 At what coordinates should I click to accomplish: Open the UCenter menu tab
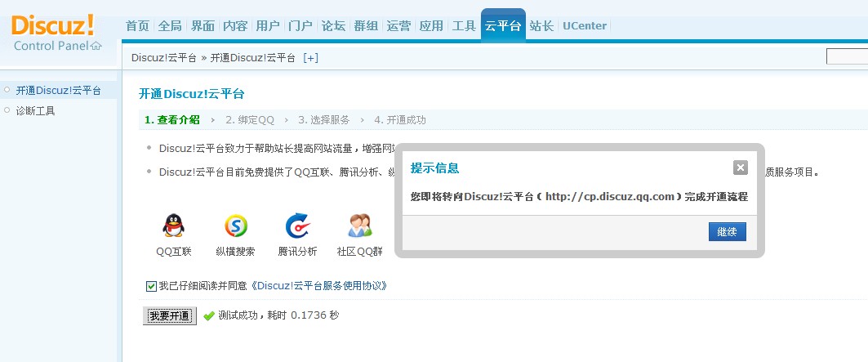(585, 25)
